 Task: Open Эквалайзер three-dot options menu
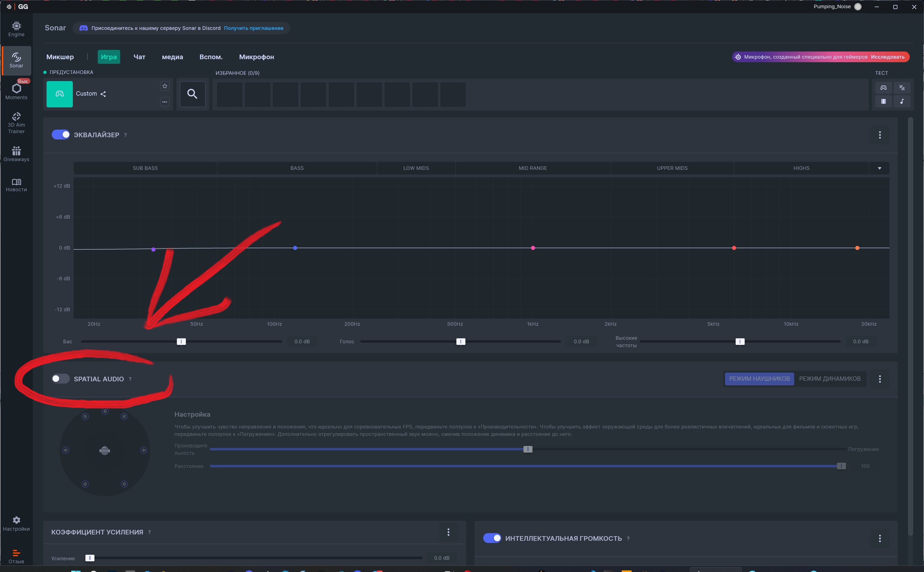(880, 135)
